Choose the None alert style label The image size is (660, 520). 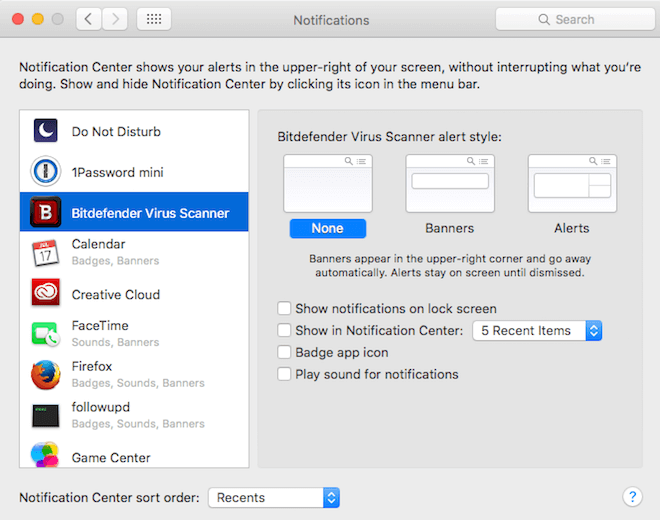pyautogui.click(x=327, y=228)
